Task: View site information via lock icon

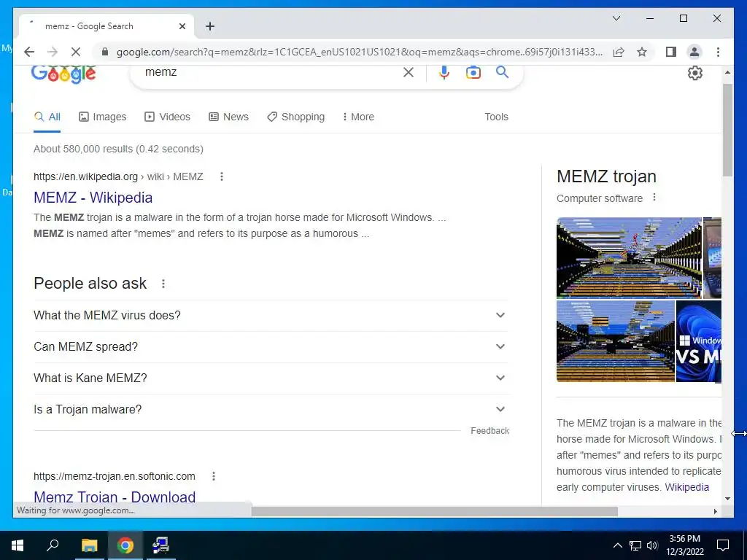Action: pos(105,52)
